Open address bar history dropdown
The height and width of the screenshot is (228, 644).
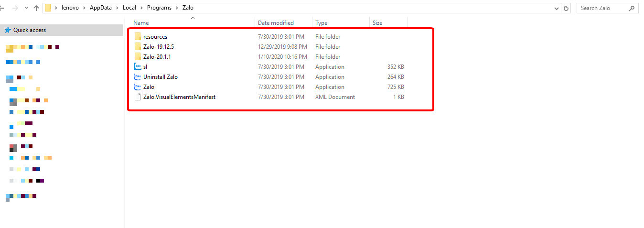(x=557, y=8)
